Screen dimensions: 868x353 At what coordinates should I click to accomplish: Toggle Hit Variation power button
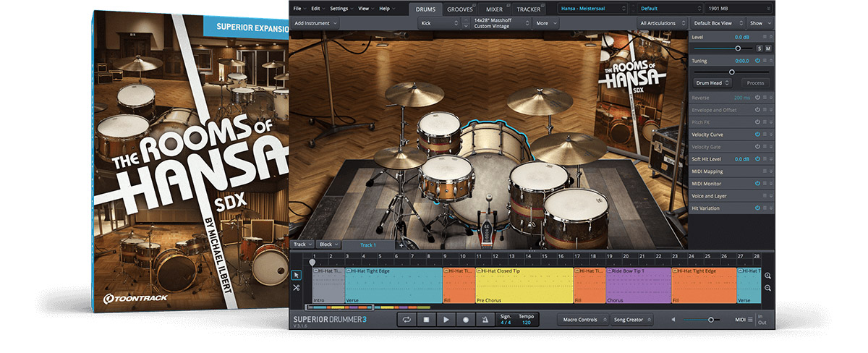[757, 208]
